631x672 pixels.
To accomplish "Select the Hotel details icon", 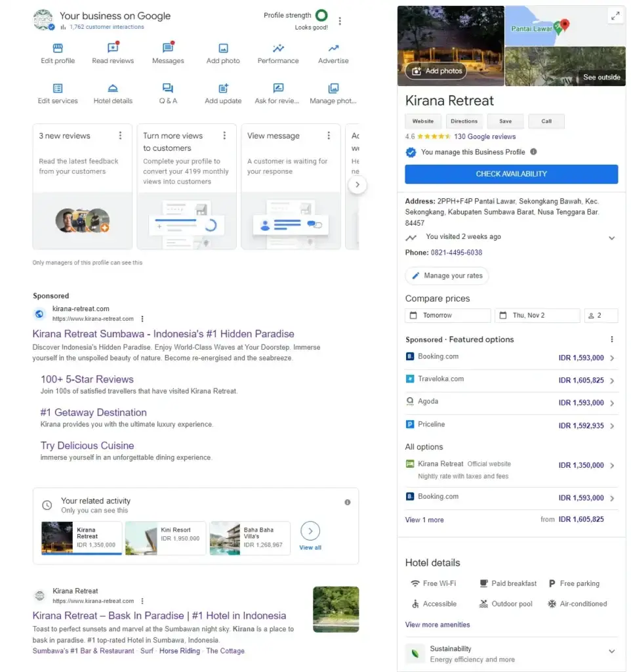I will coord(112,88).
